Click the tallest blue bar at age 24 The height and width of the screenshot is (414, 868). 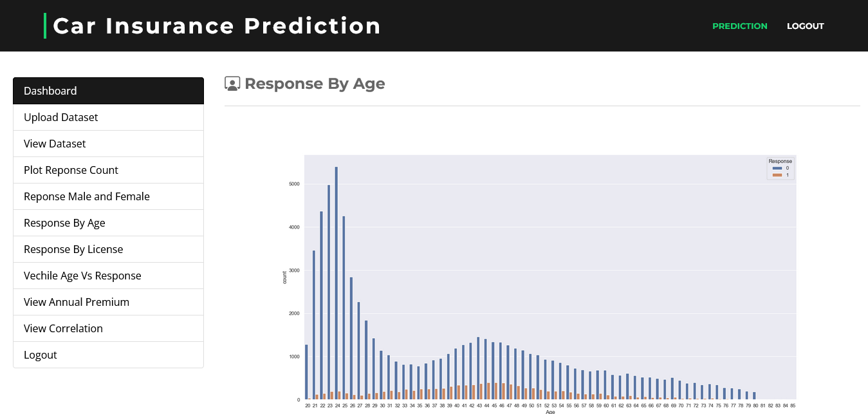[x=336, y=283]
